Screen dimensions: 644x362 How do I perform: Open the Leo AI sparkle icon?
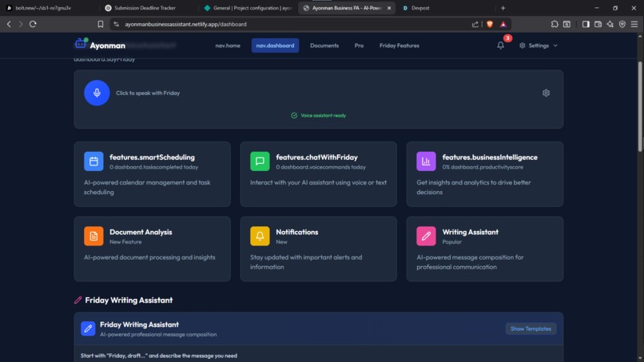[x=610, y=24]
